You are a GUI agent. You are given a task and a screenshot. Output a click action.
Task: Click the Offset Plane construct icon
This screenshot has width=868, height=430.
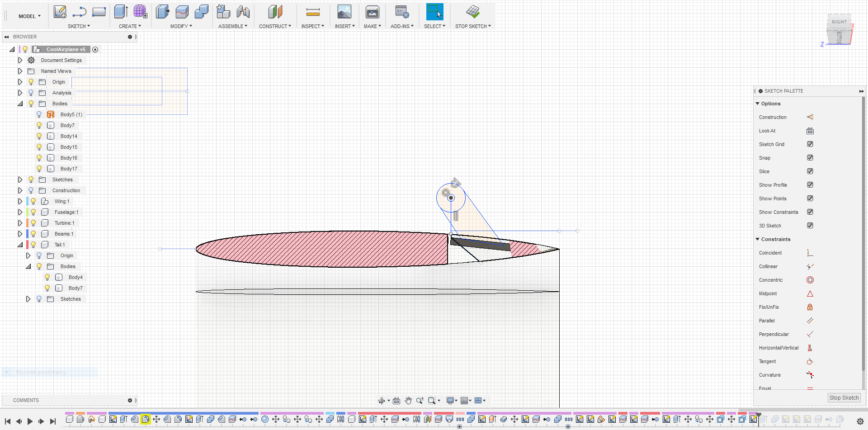pyautogui.click(x=275, y=12)
